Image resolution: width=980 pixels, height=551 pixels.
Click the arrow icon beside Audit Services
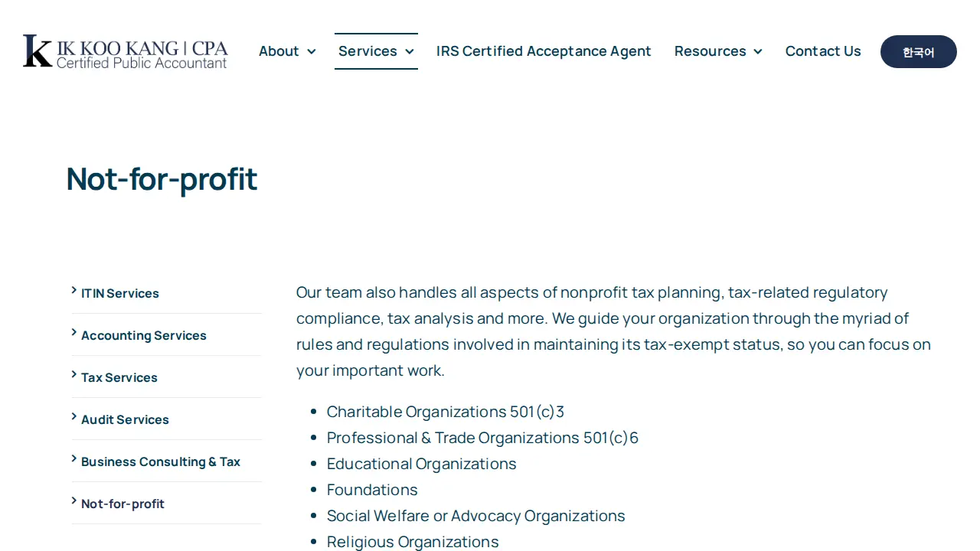(x=74, y=416)
